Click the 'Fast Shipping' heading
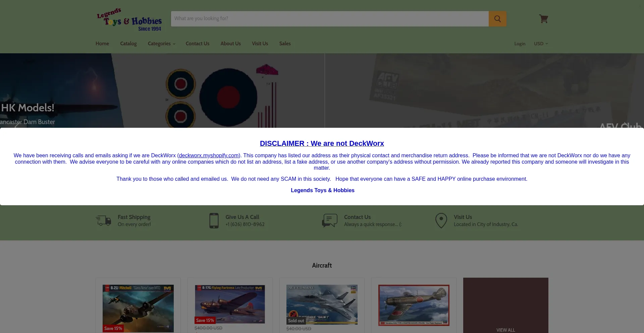Viewport: 644px width, 333px height. pyautogui.click(x=134, y=217)
